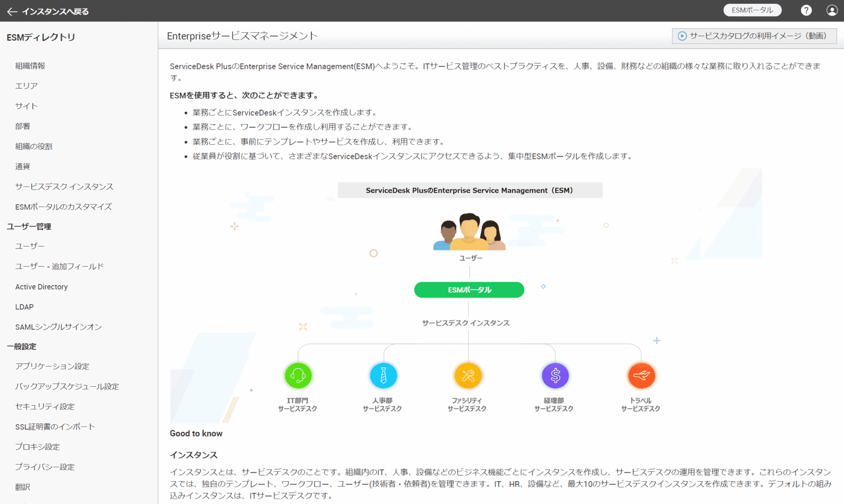844x504 pixels.
Task: Click the 経理部サービスデスク dollar icon
Action: [x=554, y=375]
